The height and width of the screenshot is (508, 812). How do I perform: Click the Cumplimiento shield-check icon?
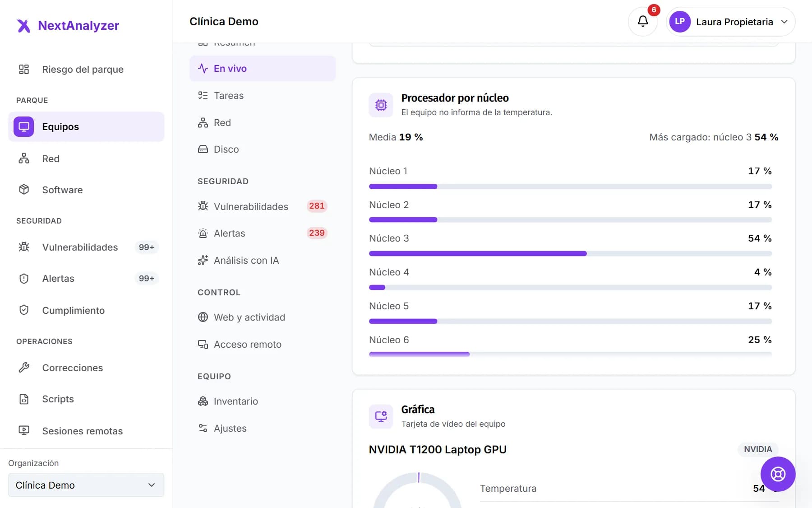[x=24, y=310]
